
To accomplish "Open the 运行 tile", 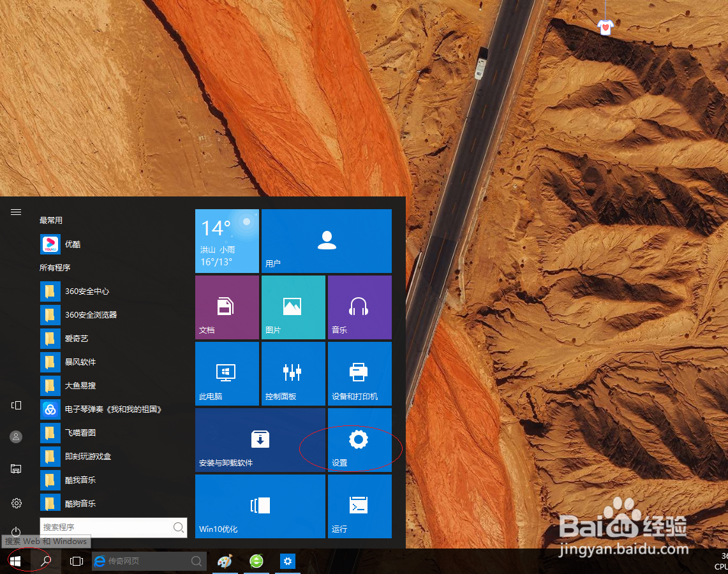I will (x=359, y=506).
